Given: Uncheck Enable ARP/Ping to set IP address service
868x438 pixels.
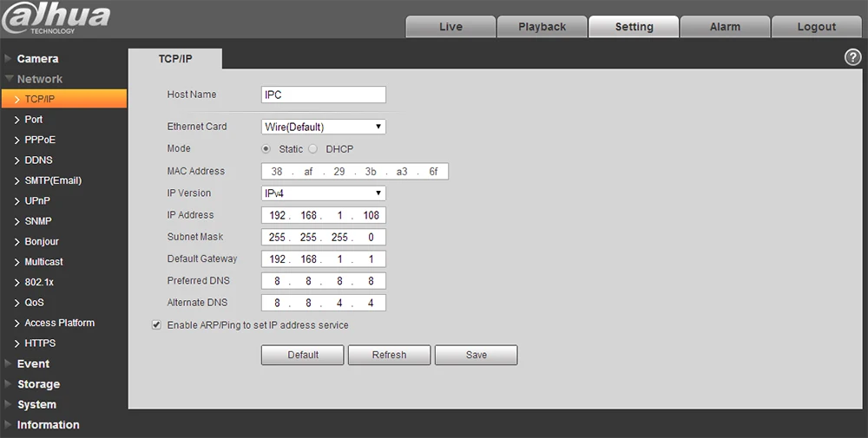Looking at the screenshot, I should [x=156, y=325].
